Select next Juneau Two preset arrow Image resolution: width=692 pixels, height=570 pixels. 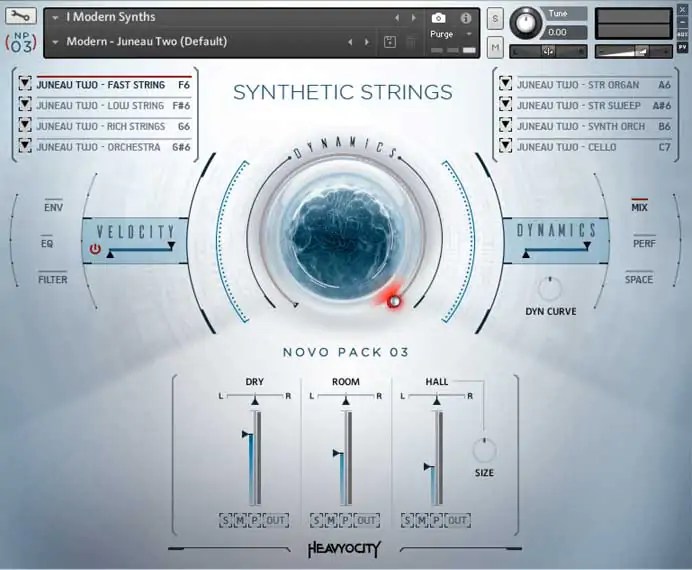tap(367, 42)
